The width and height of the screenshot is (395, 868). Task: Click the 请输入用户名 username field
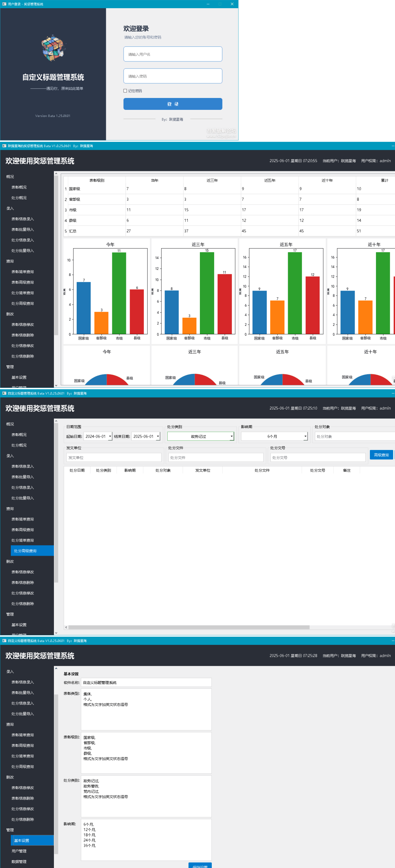173,54
